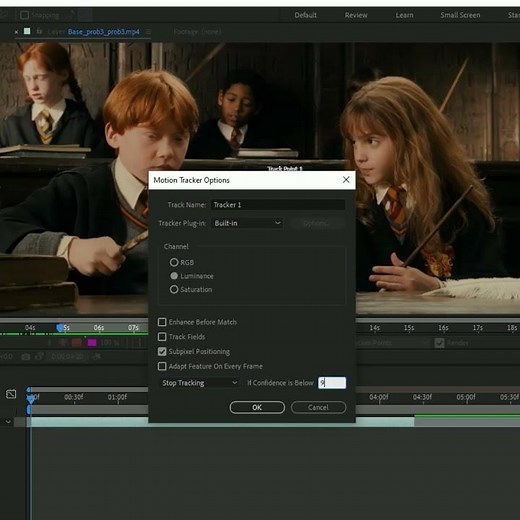Screen dimensions: 520x520
Task: Click the blue playhead in layer time ruler
Action: (x=60, y=328)
